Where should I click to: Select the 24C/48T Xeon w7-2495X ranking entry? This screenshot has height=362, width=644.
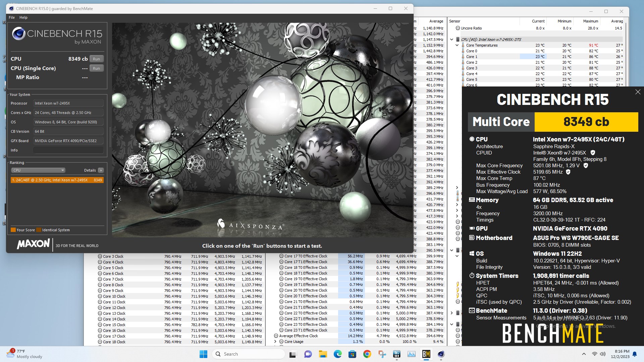point(57,180)
